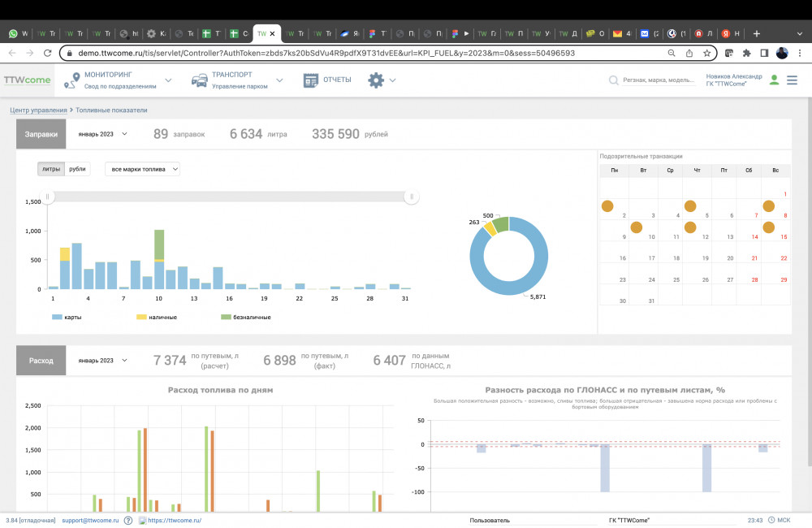Expand январь 2023 selector in Расход
Viewport: 812px width, 528px height.
[x=101, y=360]
